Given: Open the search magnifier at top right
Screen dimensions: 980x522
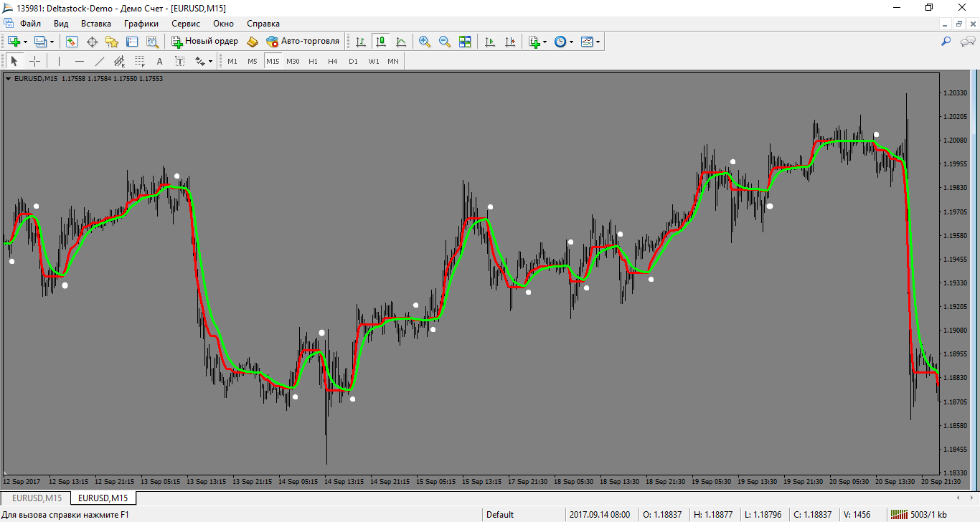Looking at the screenshot, I should pyautogui.click(x=946, y=42).
